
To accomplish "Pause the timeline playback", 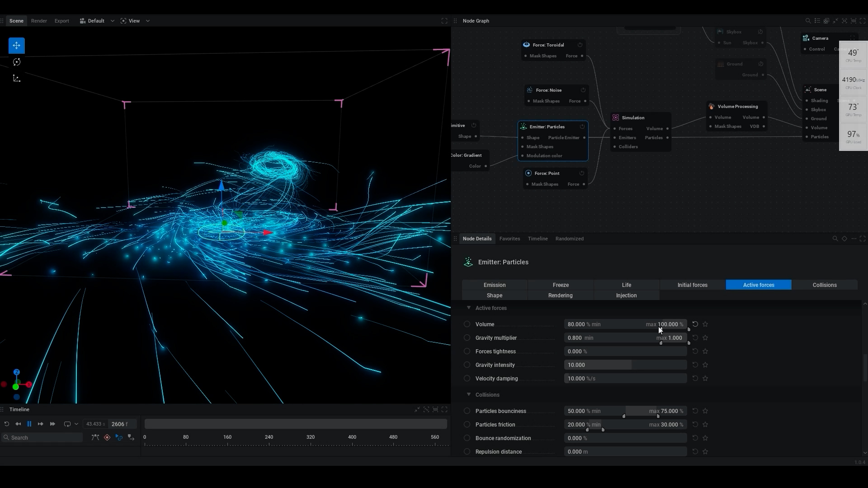I will pyautogui.click(x=29, y=424).
